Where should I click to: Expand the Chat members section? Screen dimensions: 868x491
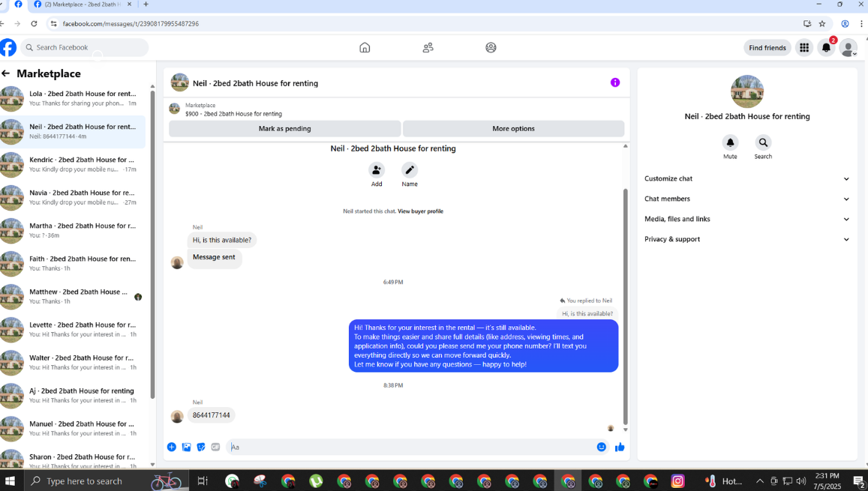(746, 199)
